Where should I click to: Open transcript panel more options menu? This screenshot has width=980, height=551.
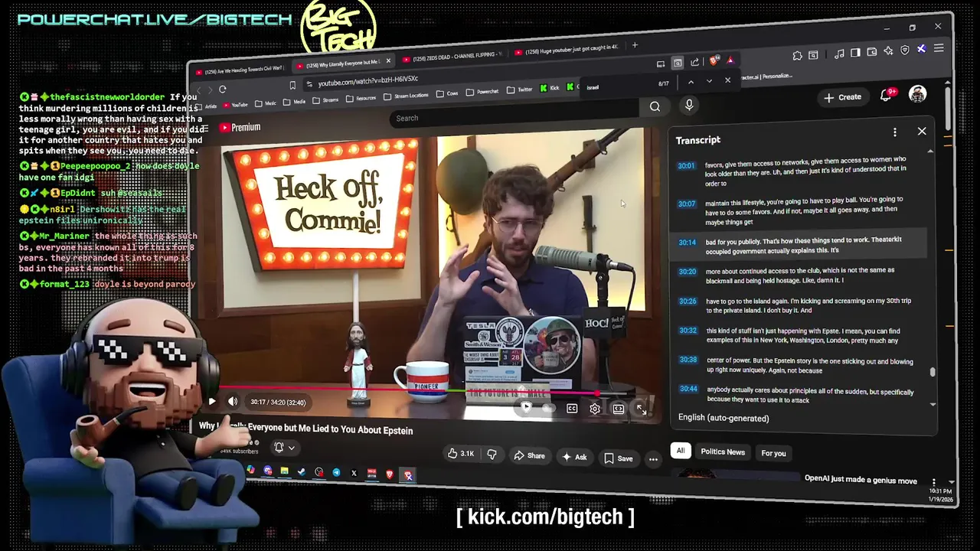click(894, 133)
